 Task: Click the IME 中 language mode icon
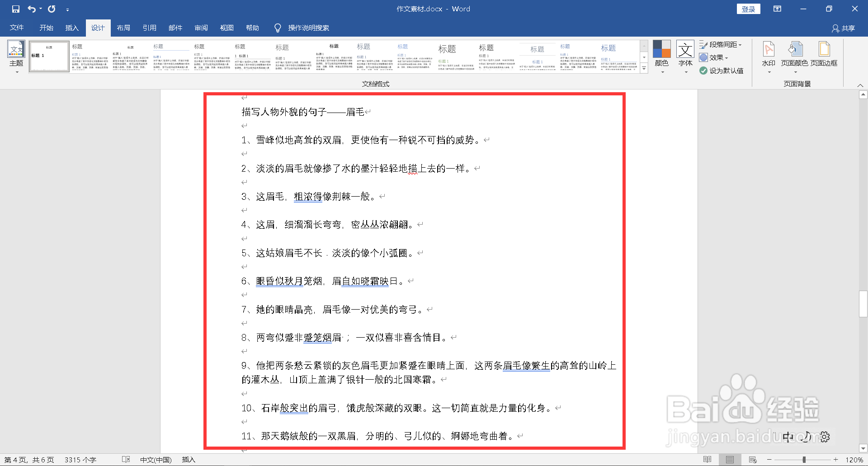(788, 437)
